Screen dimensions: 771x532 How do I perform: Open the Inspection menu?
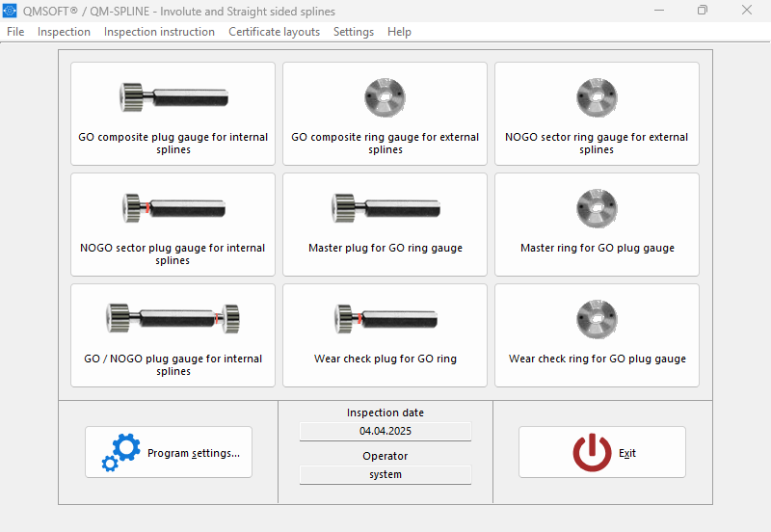click(x=64, y=32)
